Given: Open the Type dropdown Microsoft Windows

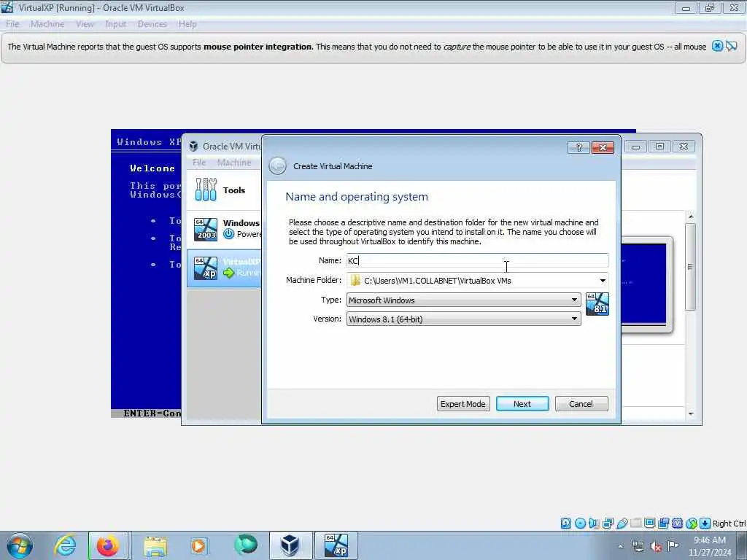Looking at the screenshot, I should point(463,300).
